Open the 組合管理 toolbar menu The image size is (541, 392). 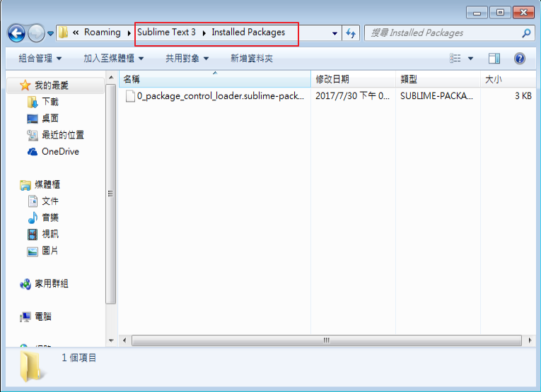tap(40, 58)
